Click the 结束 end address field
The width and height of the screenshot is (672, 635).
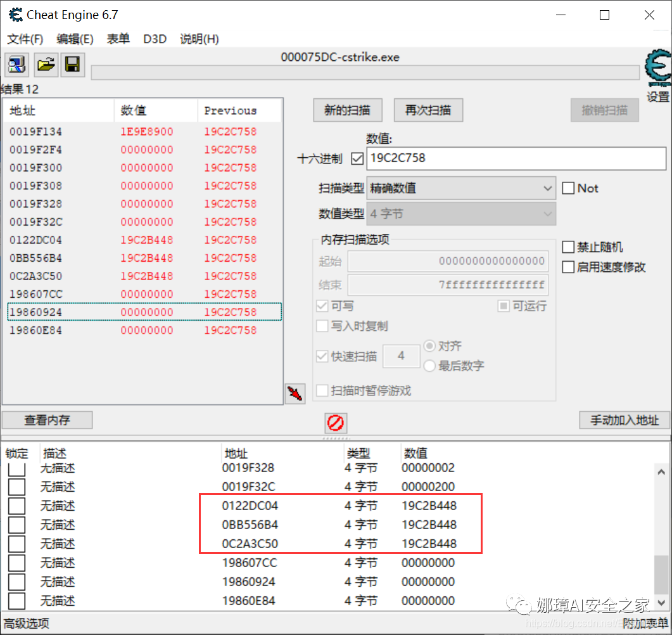coord(448,285)
